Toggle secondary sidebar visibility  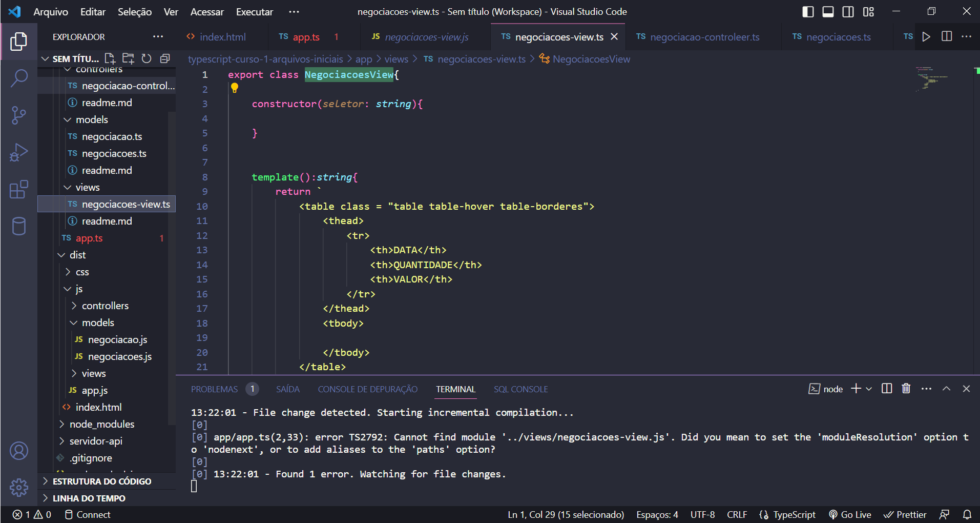[x=848, y=12]
